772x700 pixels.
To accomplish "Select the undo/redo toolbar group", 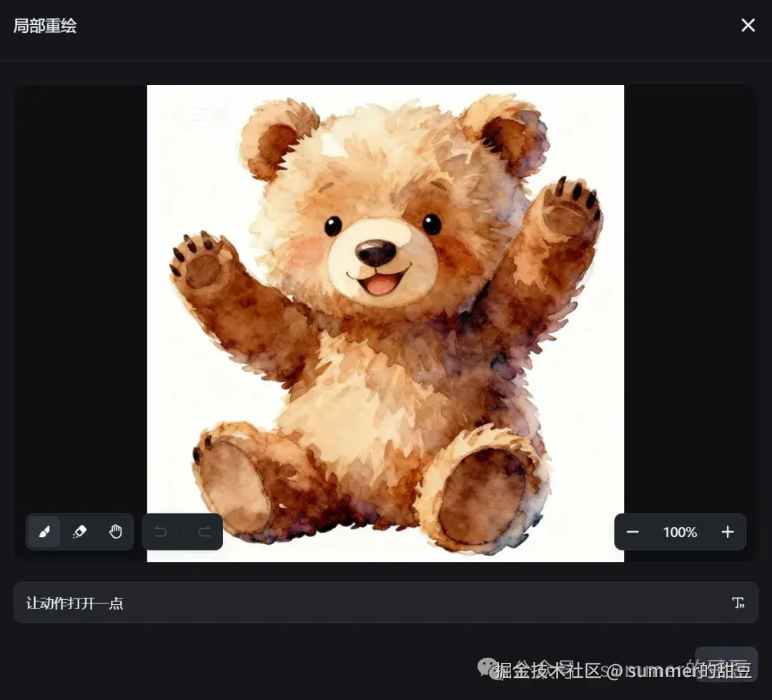I will [182, 531].
